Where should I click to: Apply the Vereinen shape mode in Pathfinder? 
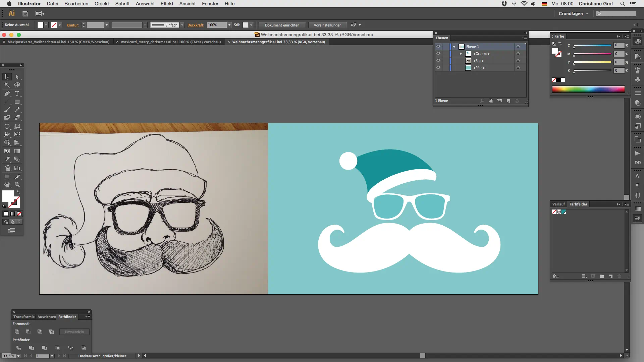[17, 332]
